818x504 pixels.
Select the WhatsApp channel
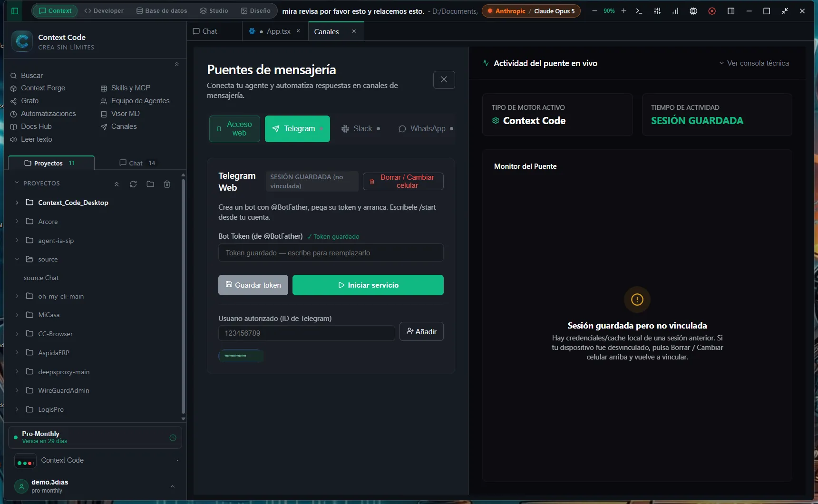pyautogui.click(x=426, y=129)
